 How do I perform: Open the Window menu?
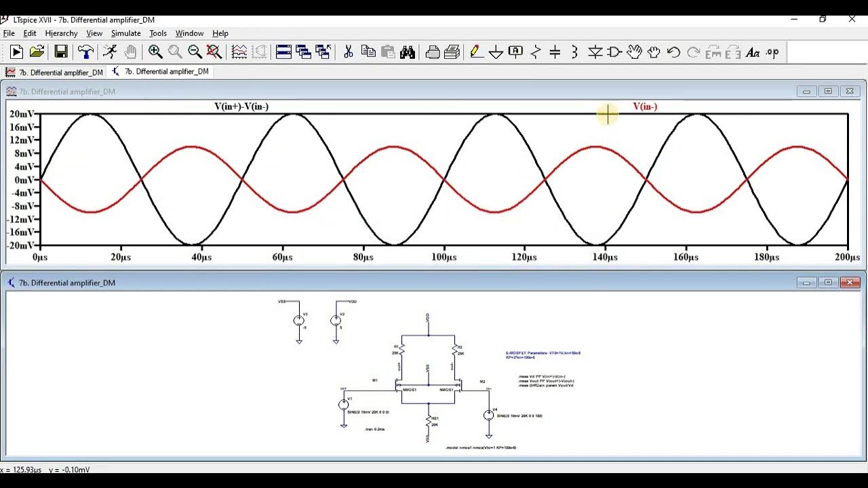(190, 33)
